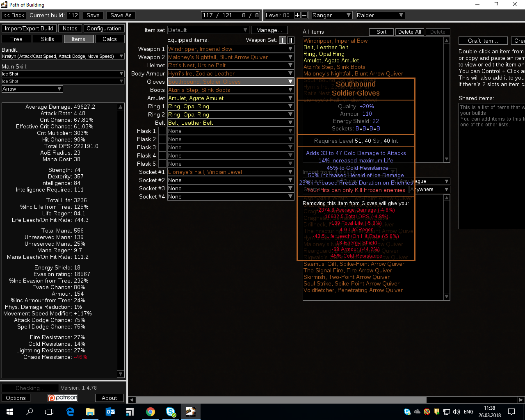
Task: Select Path of Building taskbar icon
Action: 191,412
